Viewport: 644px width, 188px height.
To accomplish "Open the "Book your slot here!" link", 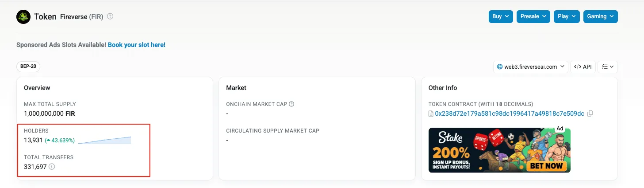I will [137, 45].
